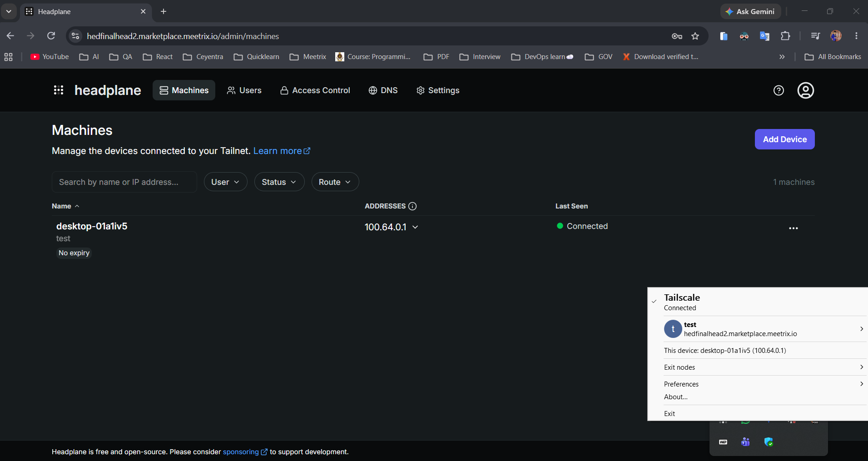Click This device: desktop-01a1iv5 menu entry

coord(758,350)
